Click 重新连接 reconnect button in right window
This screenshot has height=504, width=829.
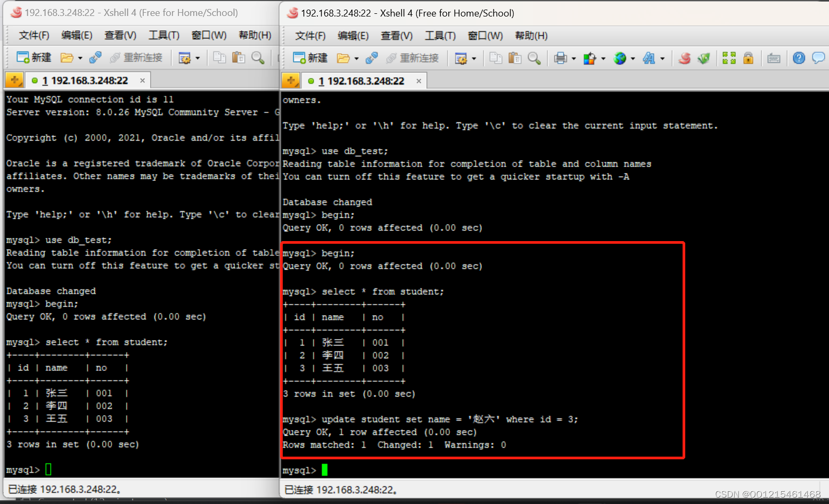click(413, 58)
